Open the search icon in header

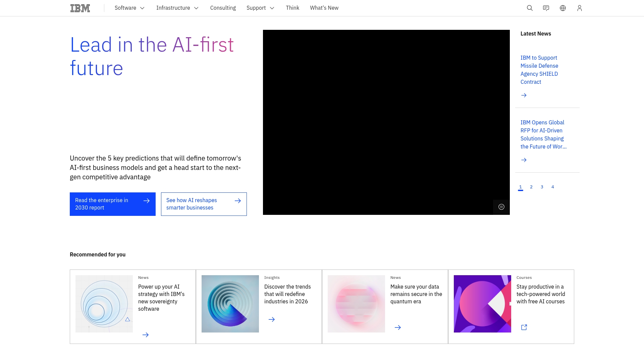coord(530,8)
